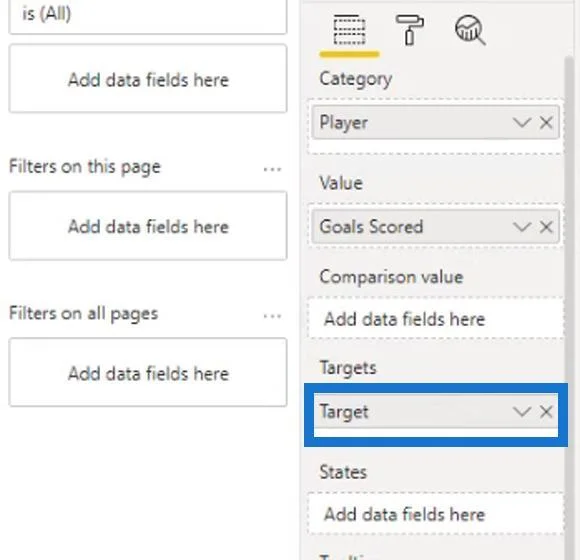The height and width of the screenshot is (560, 580).
Task: Open the Fields tab icon
Action: click(x=349, y=30)
